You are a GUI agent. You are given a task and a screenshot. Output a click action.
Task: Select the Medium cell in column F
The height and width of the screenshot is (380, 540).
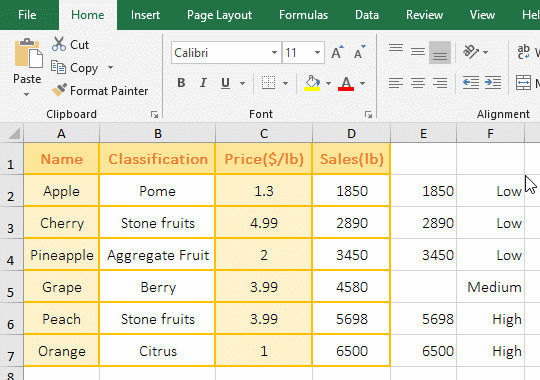tap(491, 287)
